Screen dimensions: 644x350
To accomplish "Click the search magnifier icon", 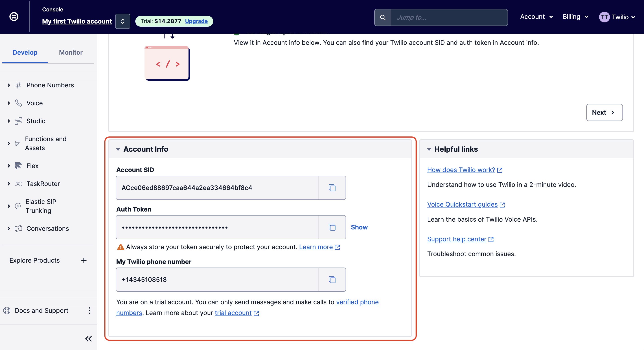I will (383, 17).
